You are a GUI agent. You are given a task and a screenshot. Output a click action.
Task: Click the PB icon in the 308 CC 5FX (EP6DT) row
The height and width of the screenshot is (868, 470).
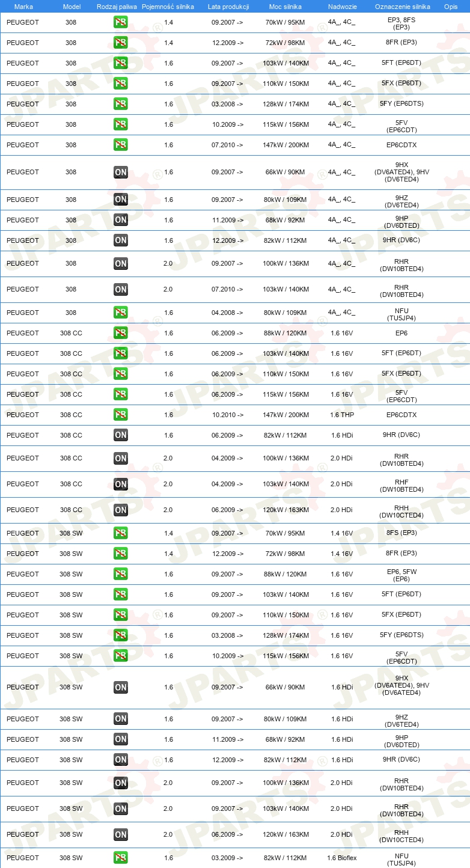pyautogui.click(x=121, y=374)
